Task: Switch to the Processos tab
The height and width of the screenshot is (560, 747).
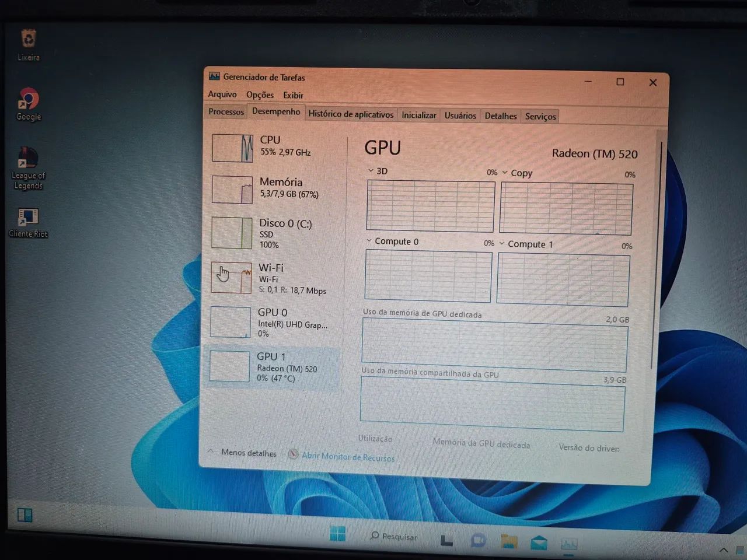Action: 225,112
